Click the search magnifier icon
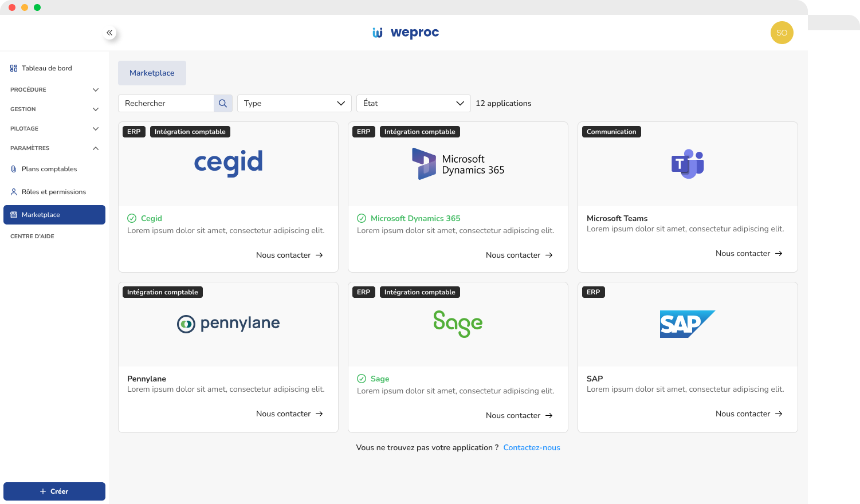Image resolution: width=860 pixels, height=504 pixels. point(223,103)
